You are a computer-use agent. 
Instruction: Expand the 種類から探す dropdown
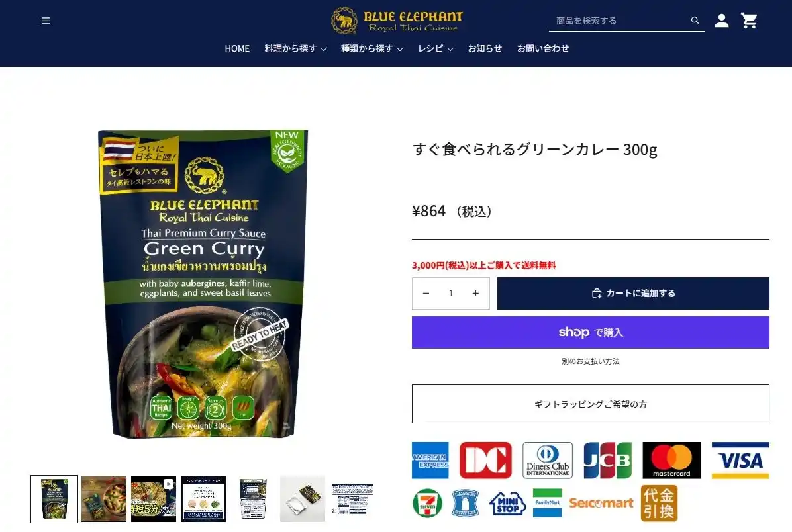[371, 48]
